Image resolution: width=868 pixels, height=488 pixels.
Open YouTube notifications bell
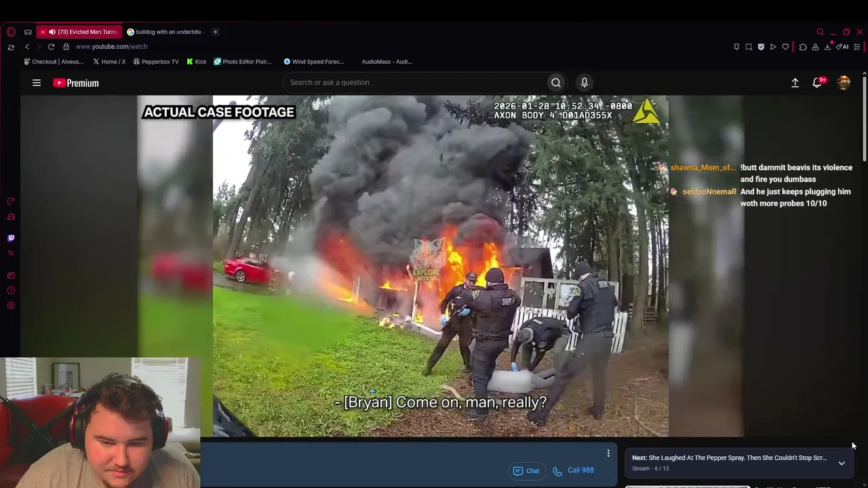(818, 83)
